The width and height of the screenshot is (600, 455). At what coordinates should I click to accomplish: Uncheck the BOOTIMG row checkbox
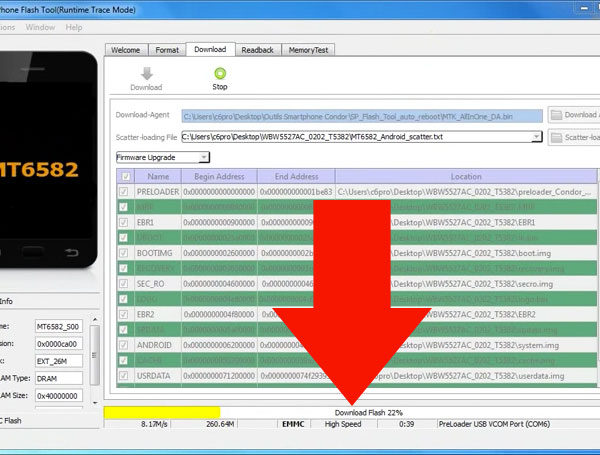point(123,253)
